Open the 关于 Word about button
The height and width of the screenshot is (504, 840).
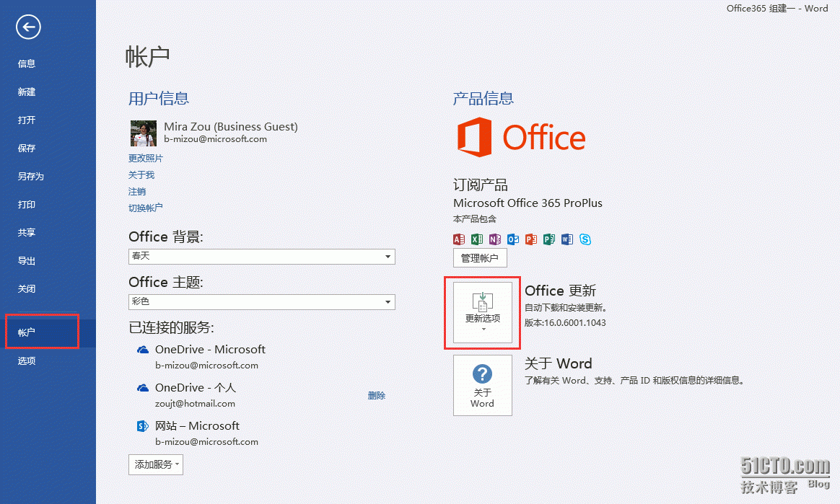(x=483, y=385)
